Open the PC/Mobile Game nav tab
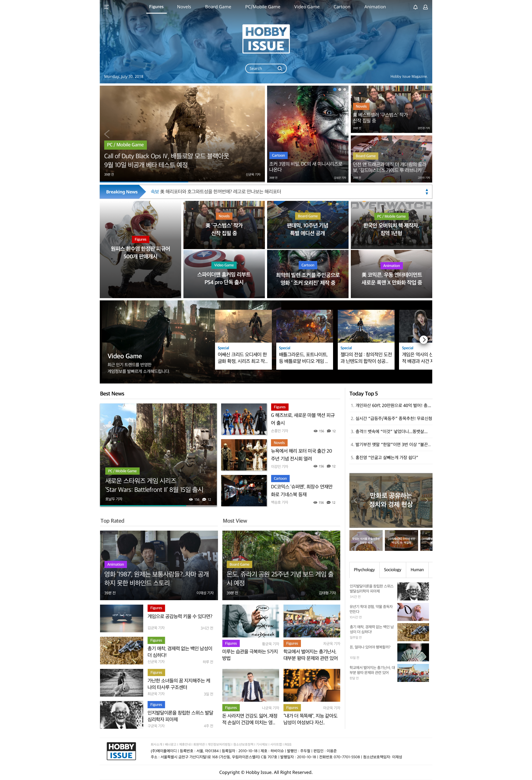532x780 pixels. [x=263, y=7]
